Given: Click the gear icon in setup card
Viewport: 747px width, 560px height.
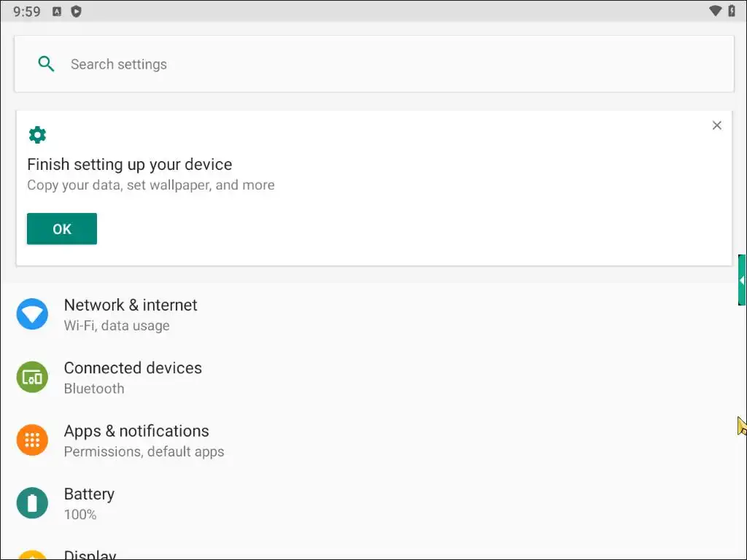Looking at the screenshot, I should click(x=37, y=135).
